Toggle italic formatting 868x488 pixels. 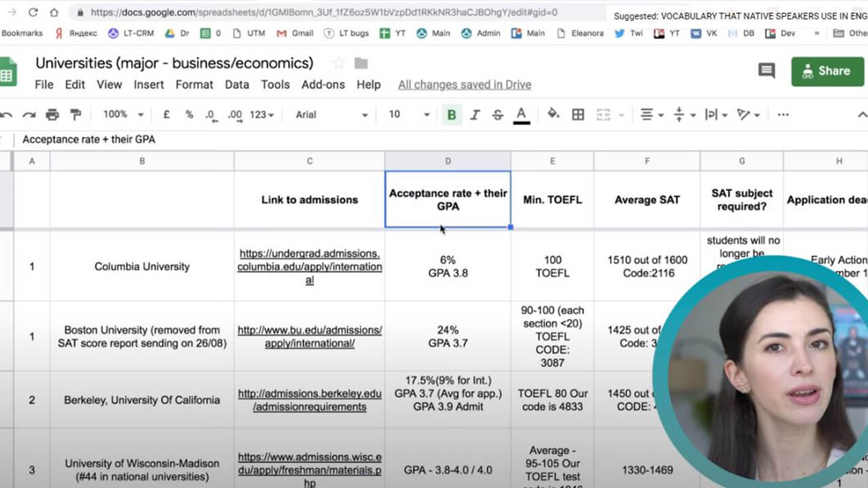point(475,115)
